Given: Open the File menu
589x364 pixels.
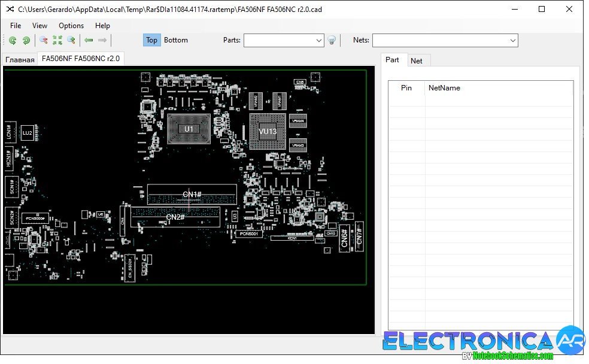Looking at the screenshot, I should tap(16, 26).
